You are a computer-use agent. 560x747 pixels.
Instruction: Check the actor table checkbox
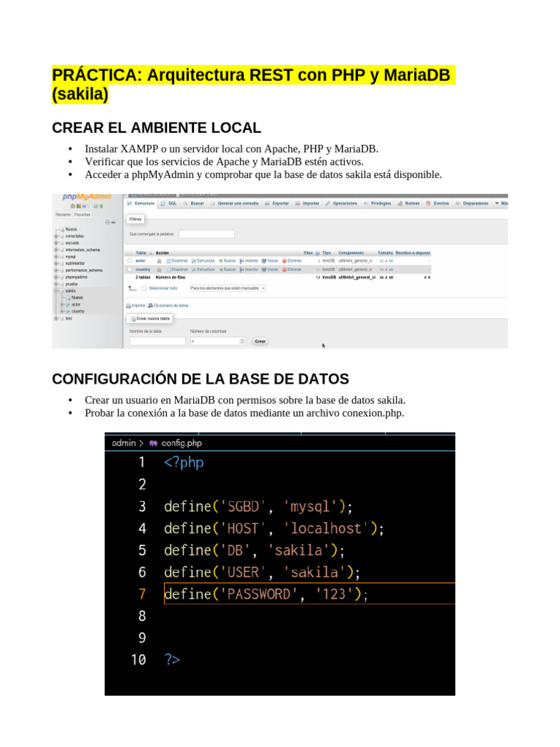[130, 261]
